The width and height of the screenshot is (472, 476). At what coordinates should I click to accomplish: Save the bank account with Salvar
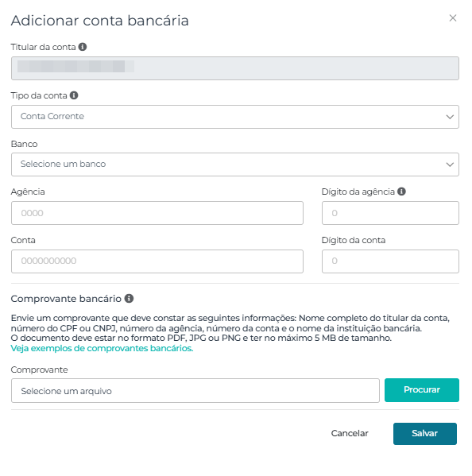(x=425, y=434)
